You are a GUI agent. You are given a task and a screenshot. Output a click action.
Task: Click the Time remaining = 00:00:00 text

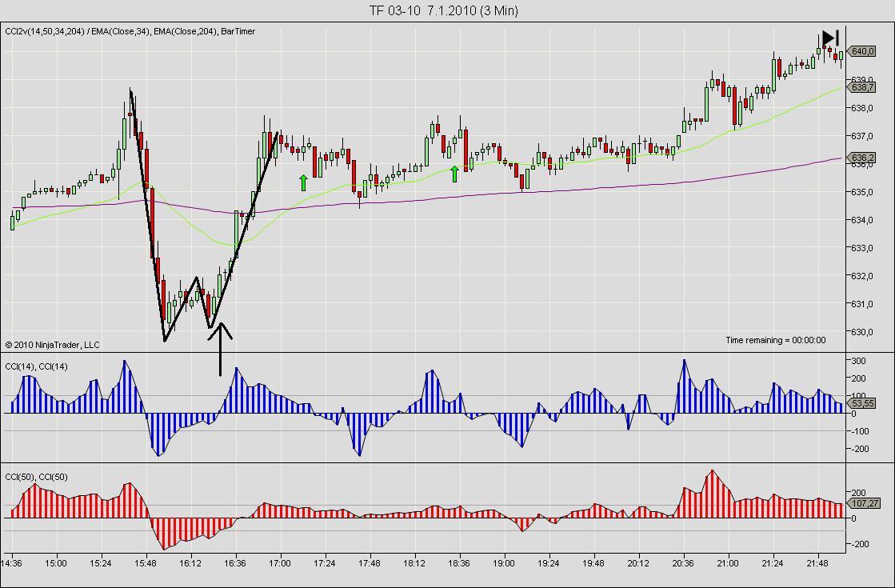tap(775, 340)
